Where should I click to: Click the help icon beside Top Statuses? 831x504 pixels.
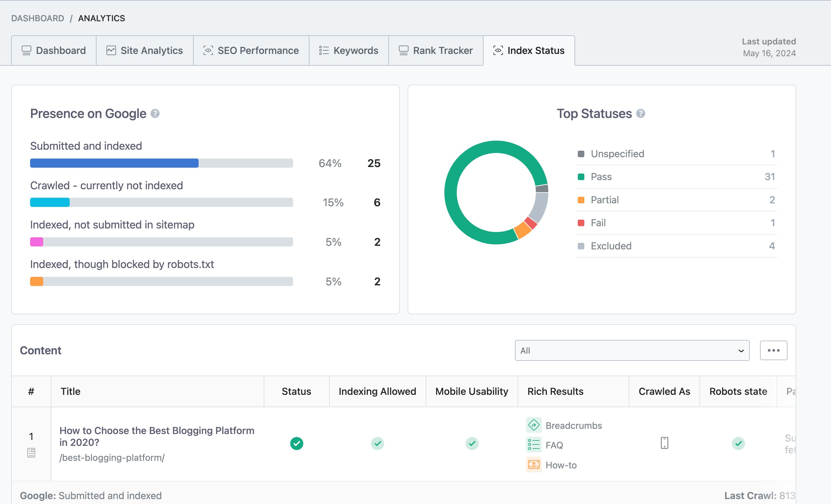click(x=641, y=113)
